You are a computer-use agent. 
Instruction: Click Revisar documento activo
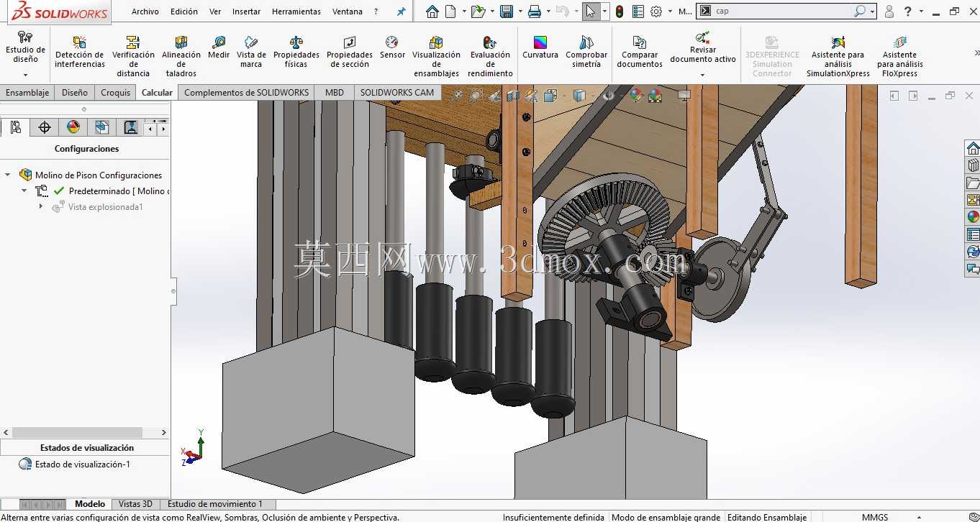703,47
